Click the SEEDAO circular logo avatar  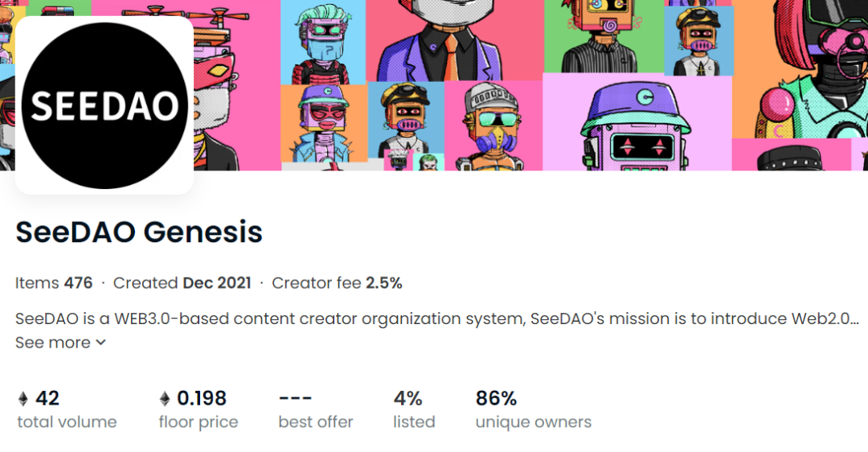click(x=104, y=105)
